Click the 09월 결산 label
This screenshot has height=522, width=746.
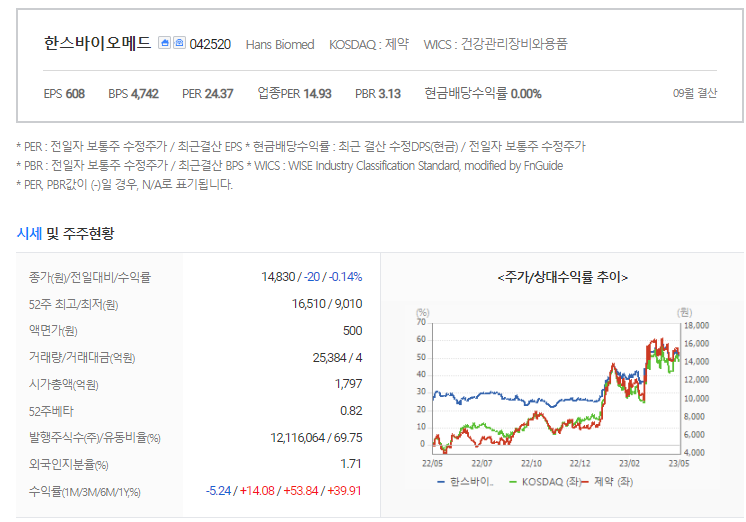click(x=695, y=93)
